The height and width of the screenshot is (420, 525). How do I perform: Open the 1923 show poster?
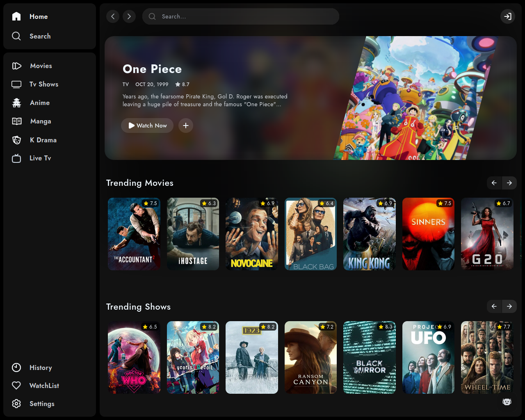tap(252, 357)
